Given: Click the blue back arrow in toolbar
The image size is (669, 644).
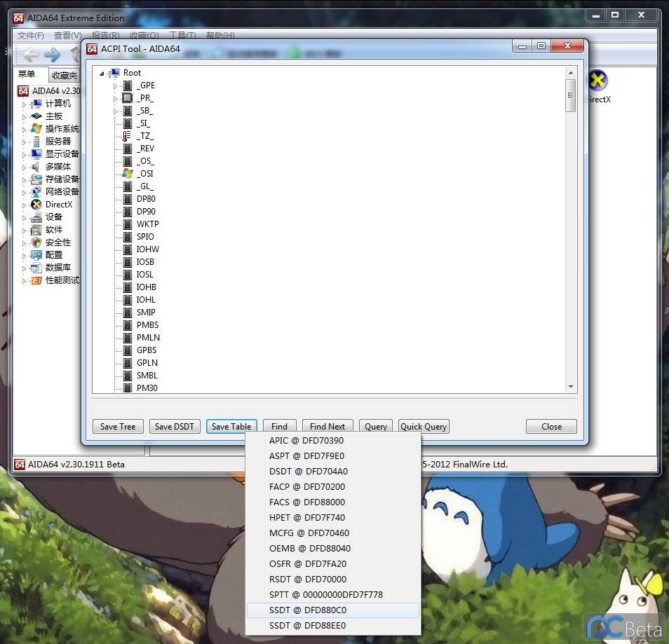Looking at the screenshot, I should coord(31,55).
